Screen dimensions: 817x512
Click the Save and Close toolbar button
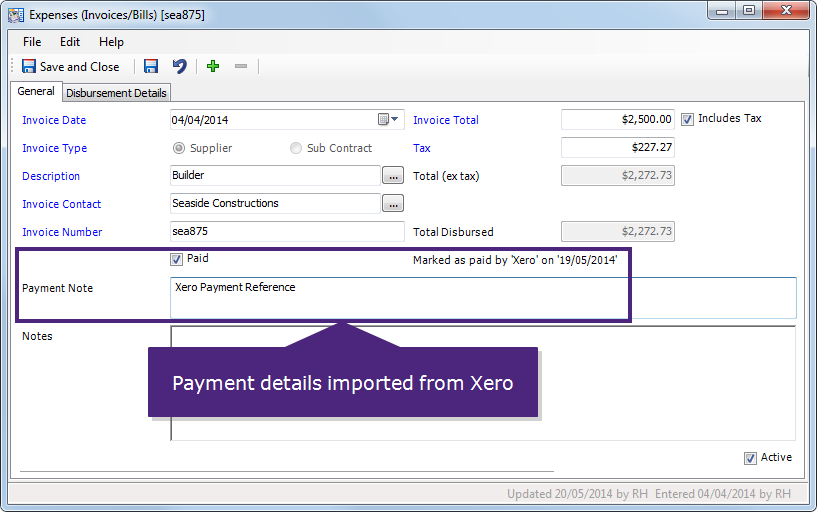click(70, 67)
